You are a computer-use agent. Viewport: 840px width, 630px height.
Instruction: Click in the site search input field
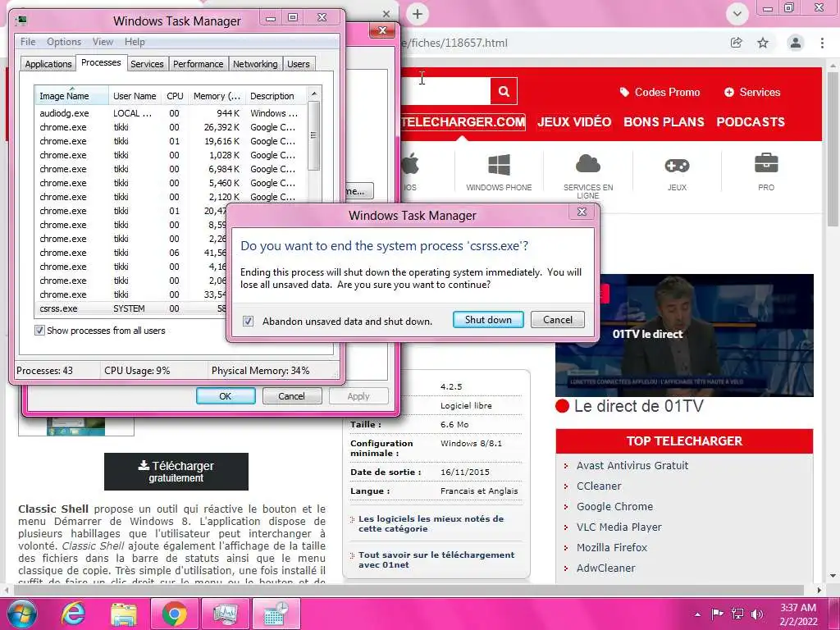pyautogui.click(x=445, y=91)
